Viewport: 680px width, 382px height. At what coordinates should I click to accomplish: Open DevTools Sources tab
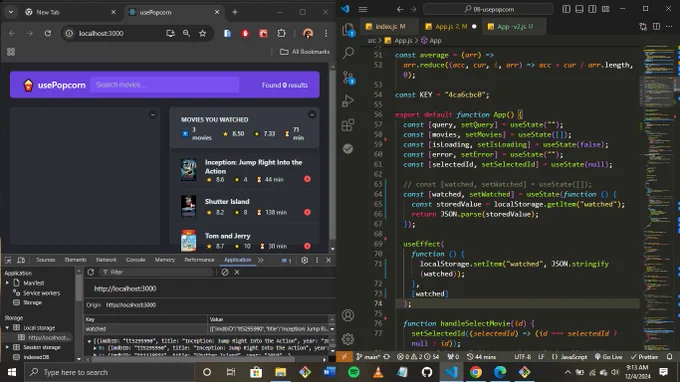pyautogui.click(x=46, y=260)
